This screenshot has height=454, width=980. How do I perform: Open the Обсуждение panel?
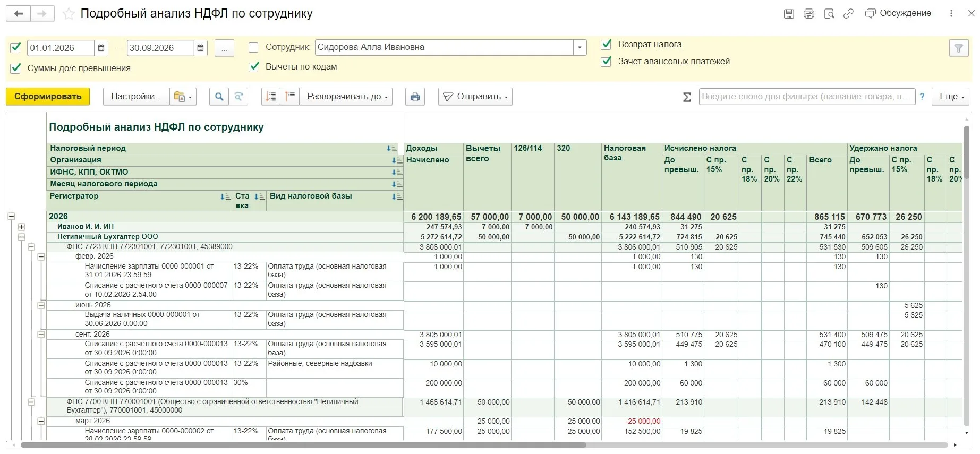pyautogui.click(x=898, y=14)
